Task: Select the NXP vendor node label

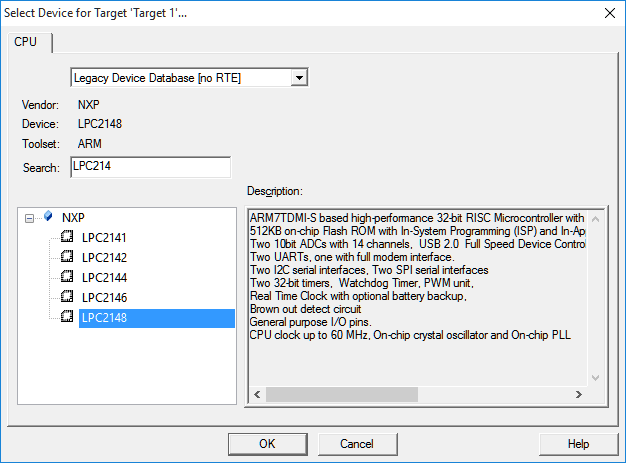Action: click(73, 218)
